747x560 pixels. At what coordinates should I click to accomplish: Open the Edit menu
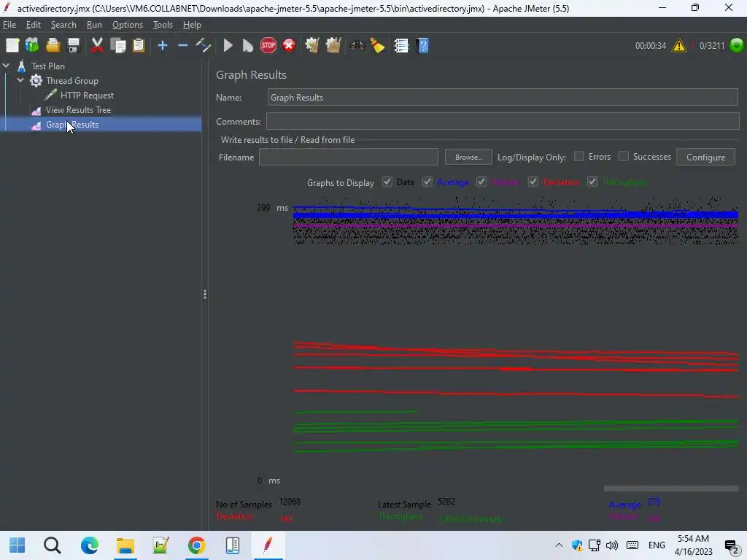33,25
